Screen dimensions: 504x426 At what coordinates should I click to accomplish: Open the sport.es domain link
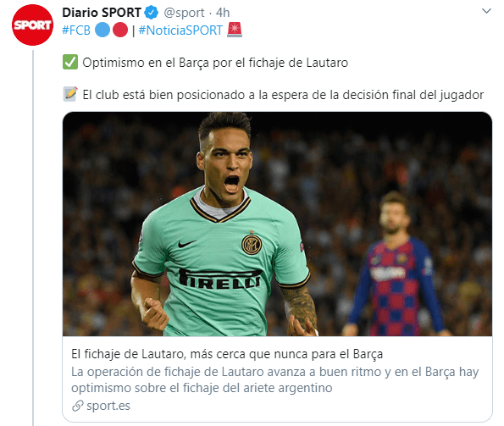click(x=108, y=406)
